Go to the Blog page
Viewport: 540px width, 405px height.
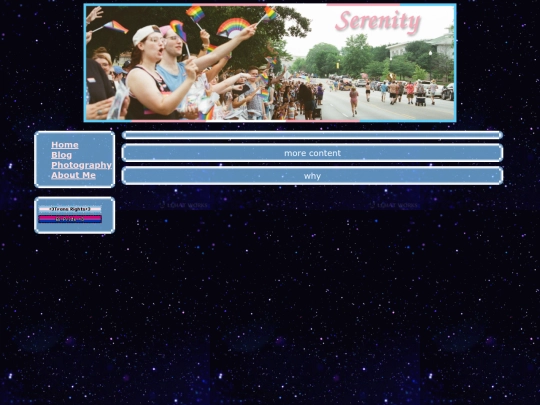tap(62, 155)
